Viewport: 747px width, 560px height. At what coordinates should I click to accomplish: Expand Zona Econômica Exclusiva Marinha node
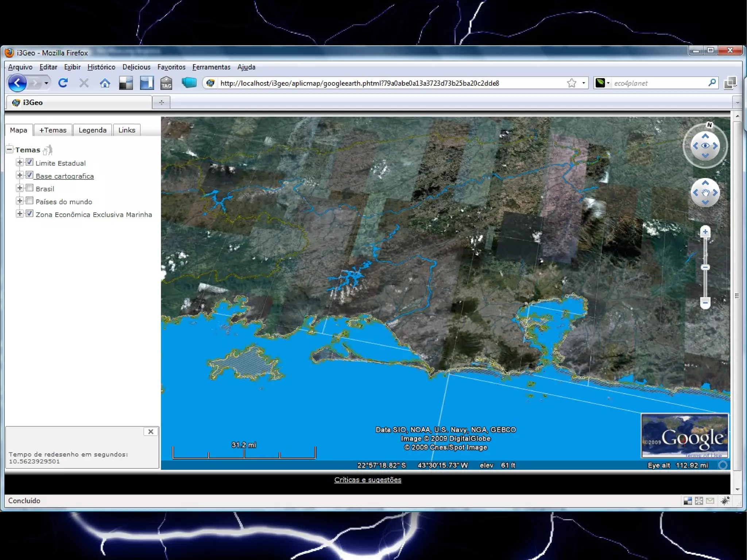pyautogui.click(x=20, y=214)
